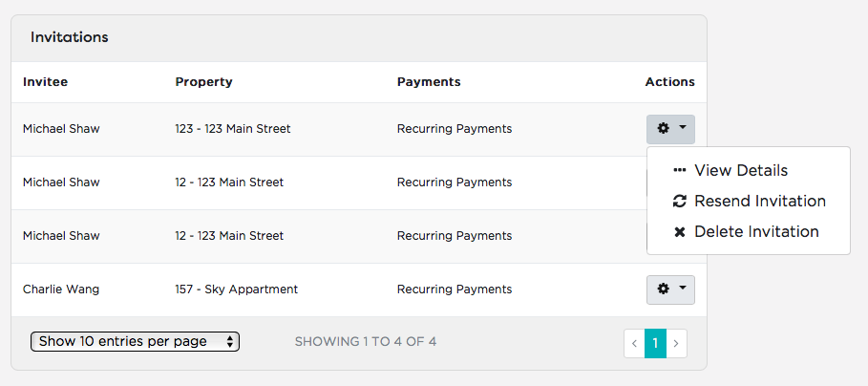Click the previous page arrow
Image resolution: width=868 pixels, height=386 pixels.
click(x=634, y=343)
